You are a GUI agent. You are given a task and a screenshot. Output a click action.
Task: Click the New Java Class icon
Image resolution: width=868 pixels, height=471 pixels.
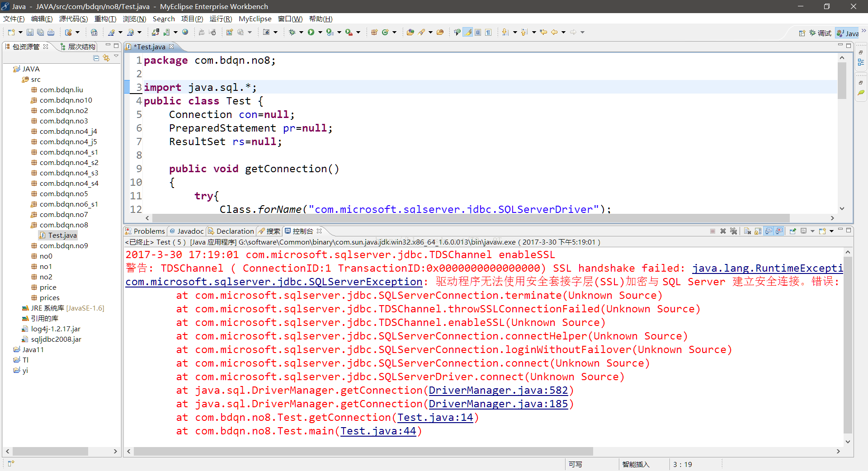pyautogui.click(x=385, y=32)
